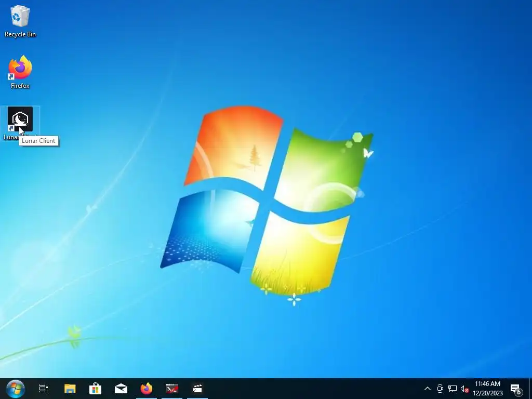Open Task View from the taskbar
Screen dimensions: 532x399
coord(44,389)
